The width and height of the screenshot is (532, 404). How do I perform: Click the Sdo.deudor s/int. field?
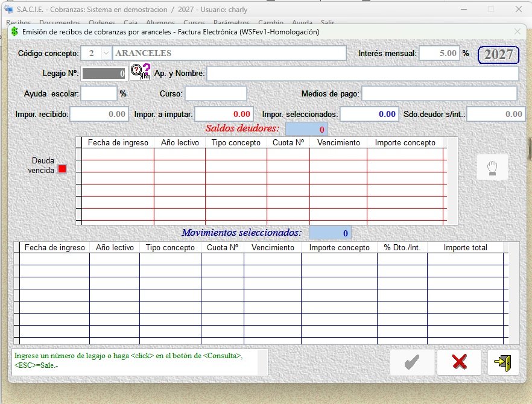coord(496,114)
